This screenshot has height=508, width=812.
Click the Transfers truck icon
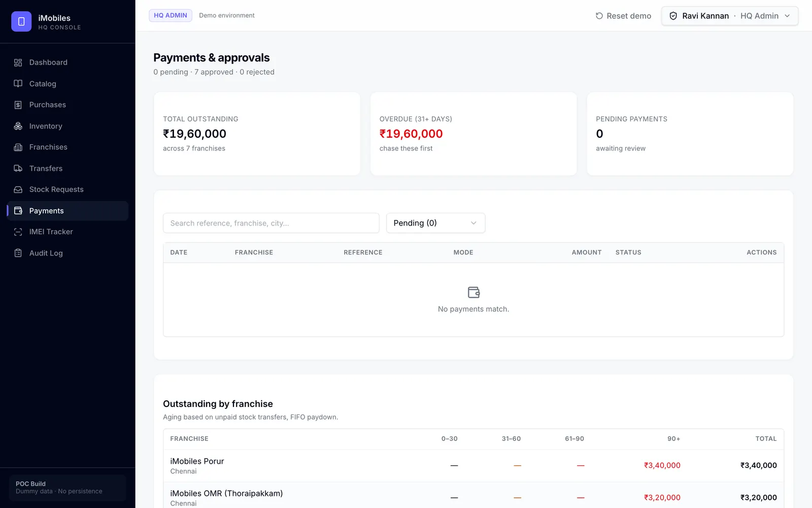(18, 168)
